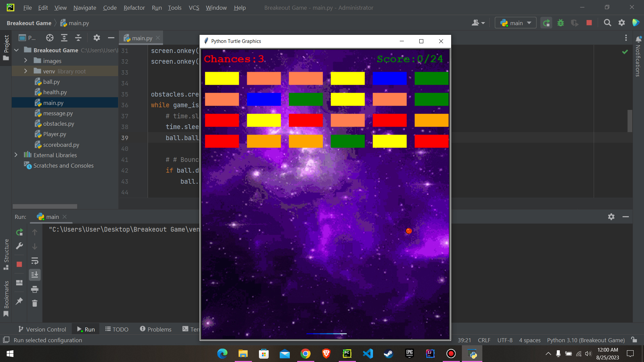Open Notifications via the bell icon
Screen dimensions: 644x362
coord(638,39)
